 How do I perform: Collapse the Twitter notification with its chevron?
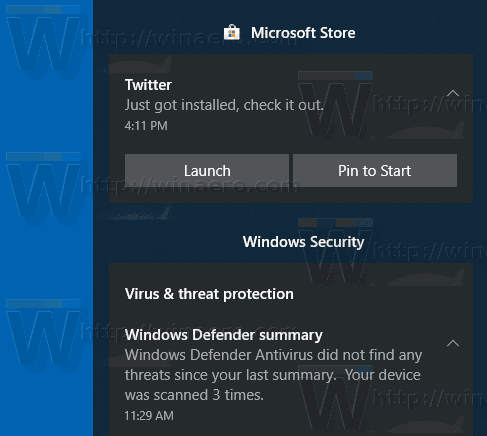pos(453,93)
